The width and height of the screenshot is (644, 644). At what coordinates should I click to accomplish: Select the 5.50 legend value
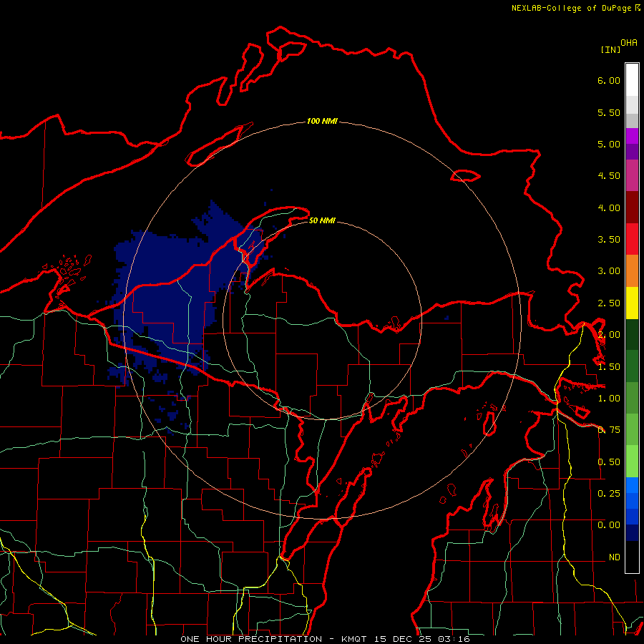pos(609,112)
